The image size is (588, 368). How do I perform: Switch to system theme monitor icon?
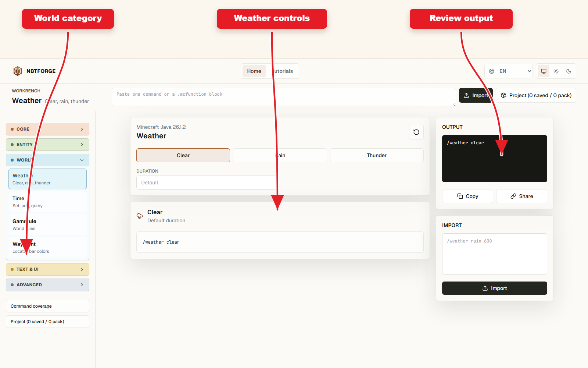click(544, 71)
